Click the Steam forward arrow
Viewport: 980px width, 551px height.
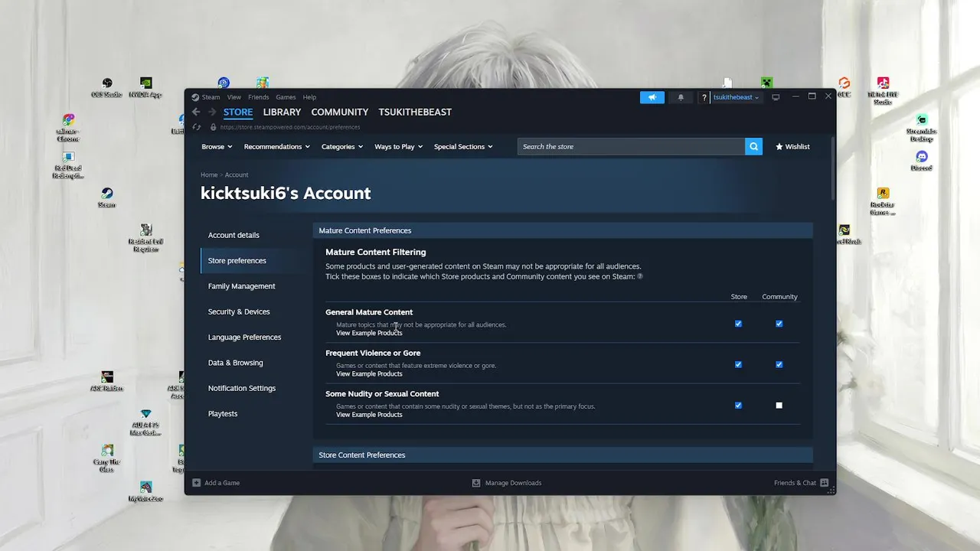pos(212,112)
